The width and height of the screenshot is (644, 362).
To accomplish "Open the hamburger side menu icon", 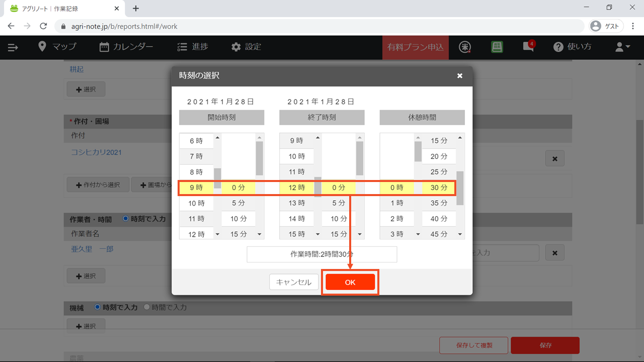I will click(13, 47).
